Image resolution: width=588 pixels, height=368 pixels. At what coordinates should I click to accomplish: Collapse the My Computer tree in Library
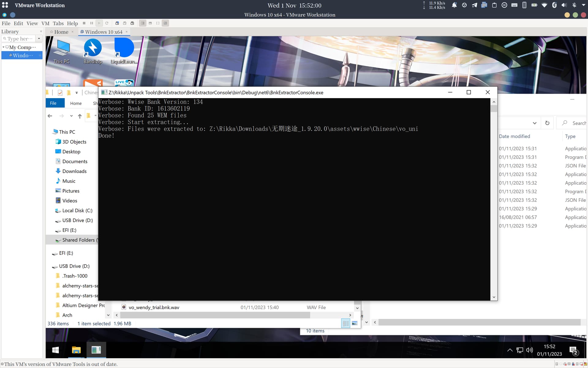3,47
